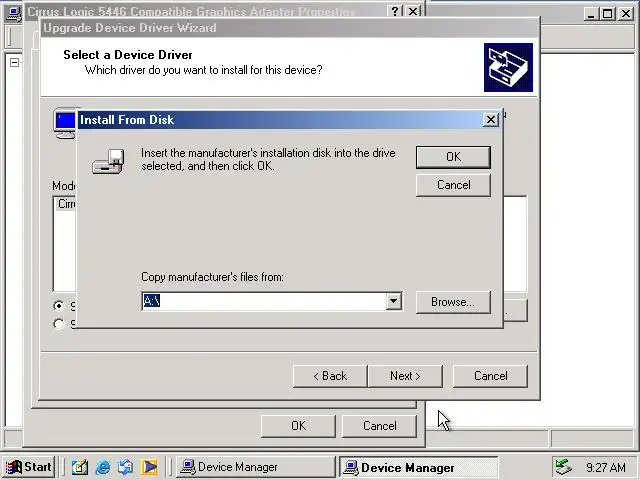The width and height of the screenshot is (640, 480).
Task: Click Show Desktop quick launch icon
Action: [80, 467]
